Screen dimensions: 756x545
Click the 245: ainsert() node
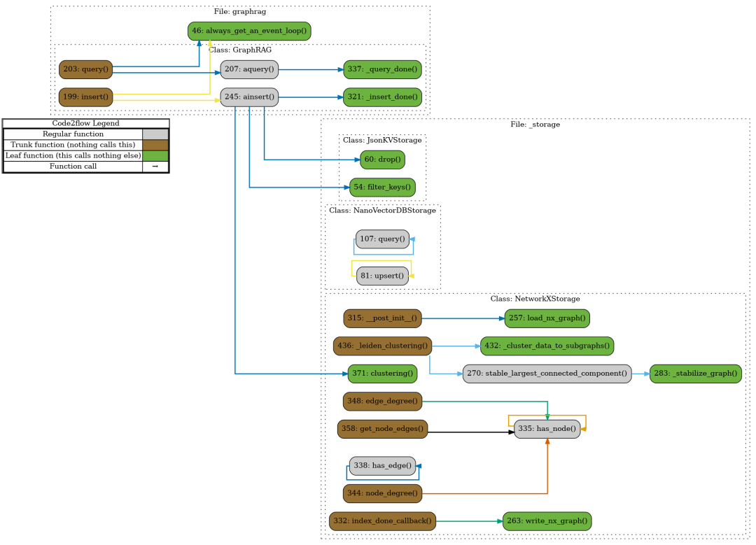coord(249,97)
